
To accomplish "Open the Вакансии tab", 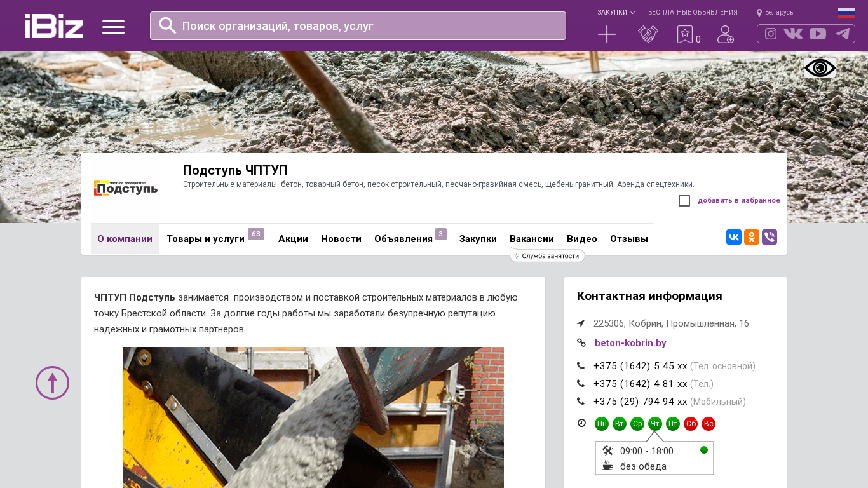I will pos(532,239).
